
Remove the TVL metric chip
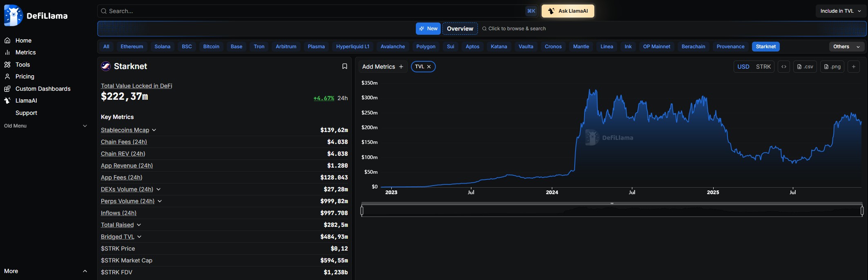tap(429, 67)
